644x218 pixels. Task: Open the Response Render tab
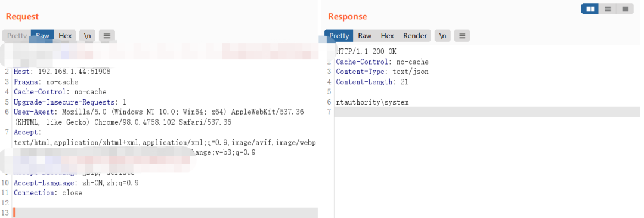pos(415,36)
